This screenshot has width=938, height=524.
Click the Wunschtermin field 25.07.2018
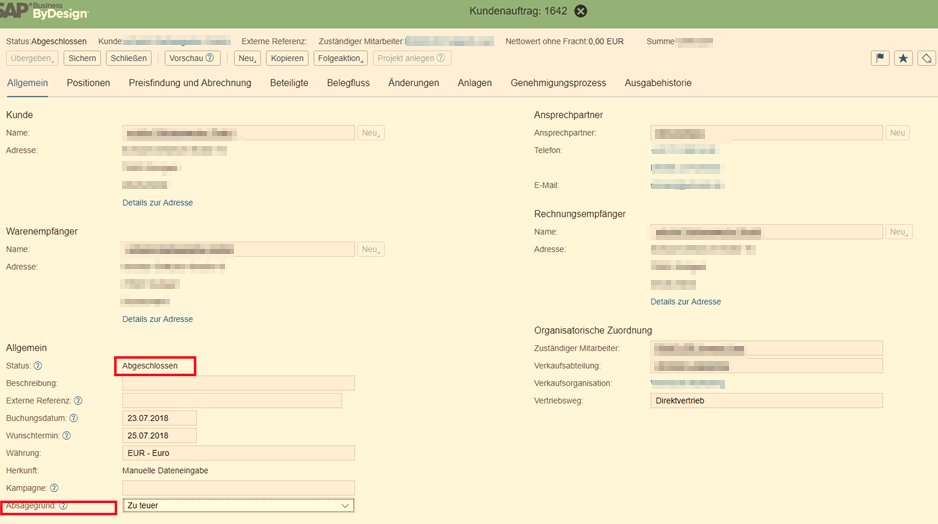159,435
